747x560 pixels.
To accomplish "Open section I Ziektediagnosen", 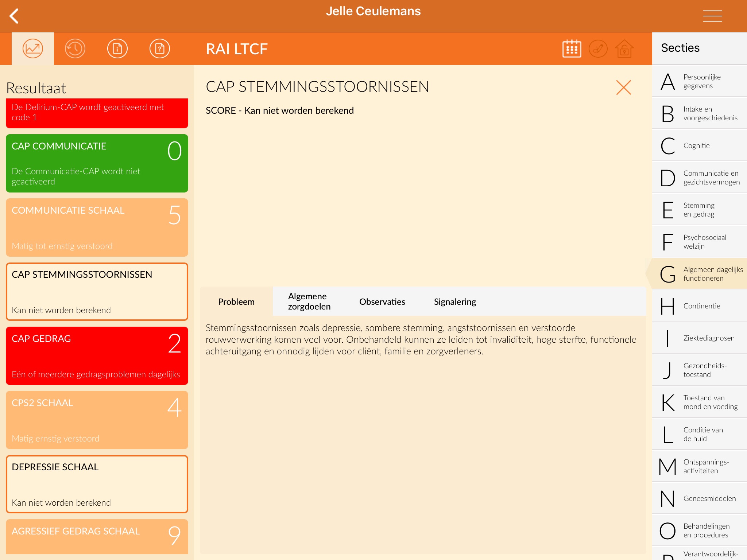I will [700, 338].
